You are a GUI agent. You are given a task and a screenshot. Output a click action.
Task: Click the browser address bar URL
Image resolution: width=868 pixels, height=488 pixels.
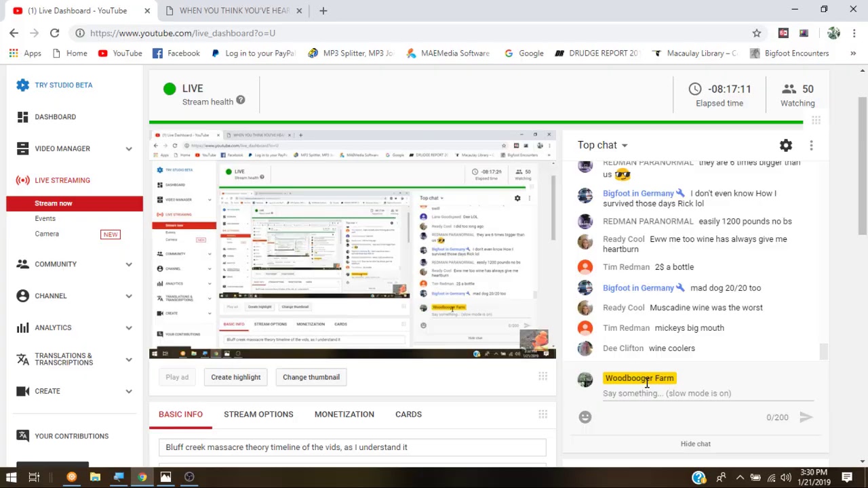click(182, 33)
